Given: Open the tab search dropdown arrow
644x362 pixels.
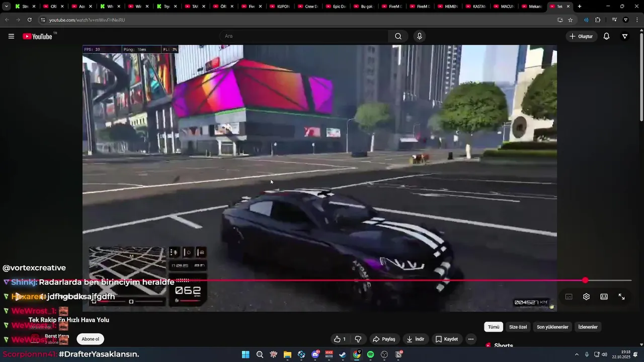Looking at the screenshot, I should pyautogui.click(x=7, y=7).
